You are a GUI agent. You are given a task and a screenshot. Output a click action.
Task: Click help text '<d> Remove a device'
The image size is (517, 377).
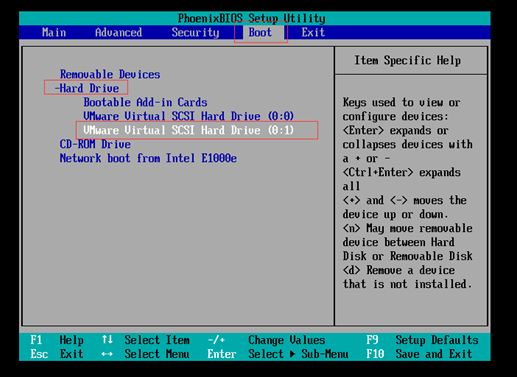pyautogui.click(x=399, y=270)
